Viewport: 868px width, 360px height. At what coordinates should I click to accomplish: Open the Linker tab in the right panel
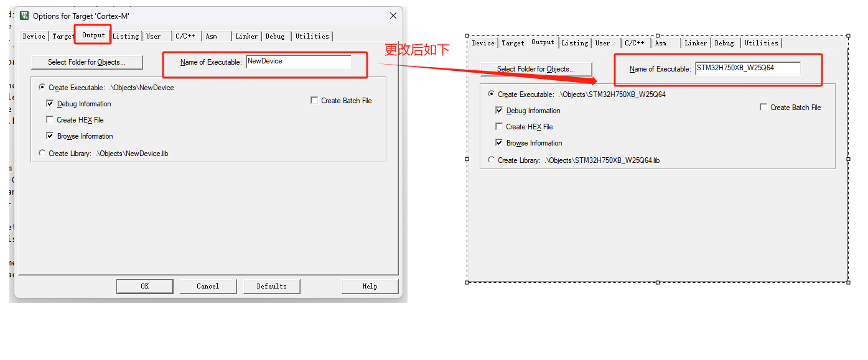click(x=696, y=43)
